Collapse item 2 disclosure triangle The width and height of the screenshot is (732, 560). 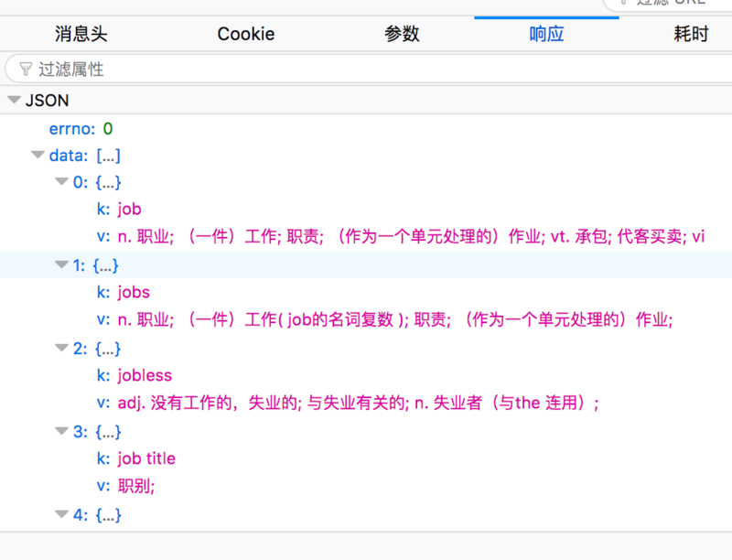tap(61, 348)
